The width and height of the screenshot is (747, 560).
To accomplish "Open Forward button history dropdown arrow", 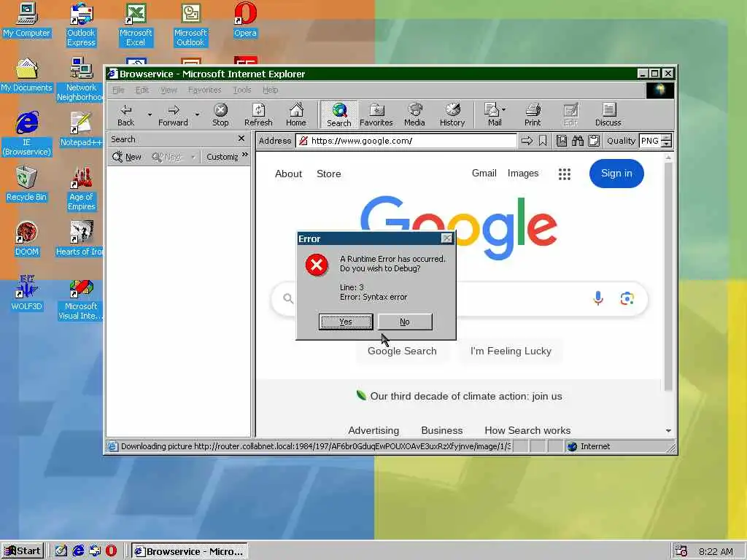I will pyautogui.click(x=197, y=114).
